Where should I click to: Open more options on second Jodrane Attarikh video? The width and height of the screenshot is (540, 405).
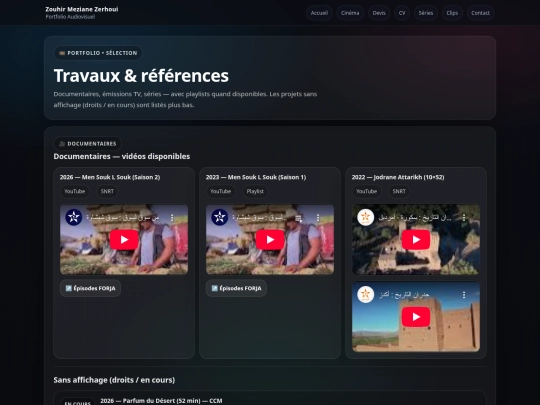[x=464, y=295]
